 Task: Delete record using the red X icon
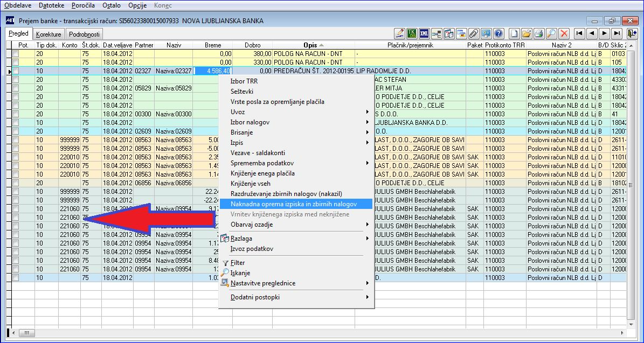(x=564, y=33)
